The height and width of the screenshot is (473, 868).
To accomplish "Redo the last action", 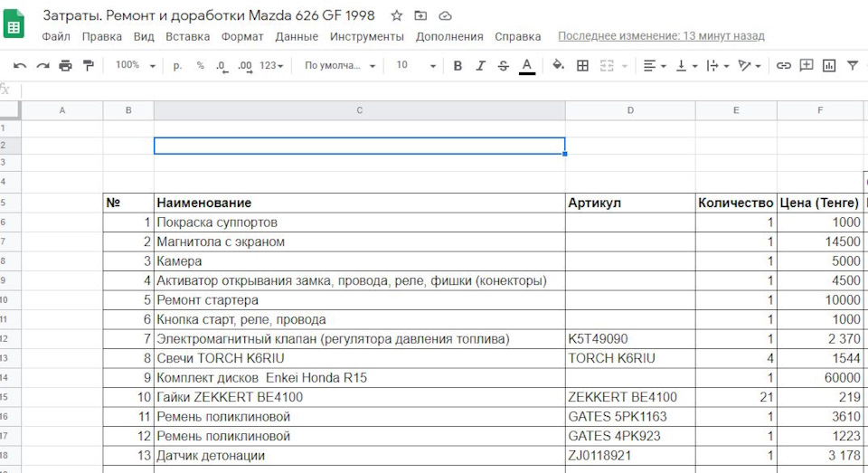I will [42, 66].
